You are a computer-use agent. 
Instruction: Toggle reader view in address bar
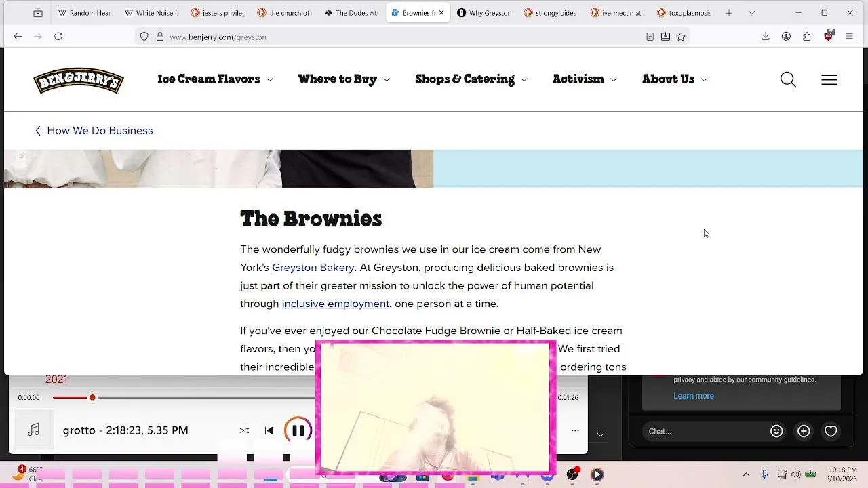[x=650, y=37]
